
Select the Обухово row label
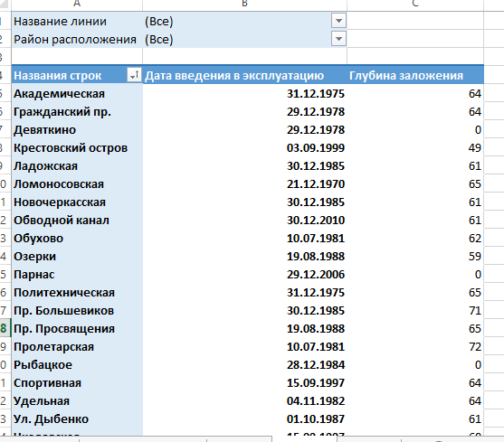pos(77,238)
